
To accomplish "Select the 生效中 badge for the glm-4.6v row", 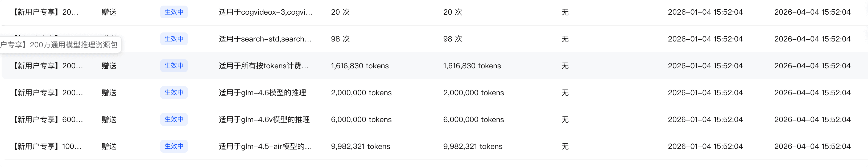I will pyautogui.click(x=174, y=119).
